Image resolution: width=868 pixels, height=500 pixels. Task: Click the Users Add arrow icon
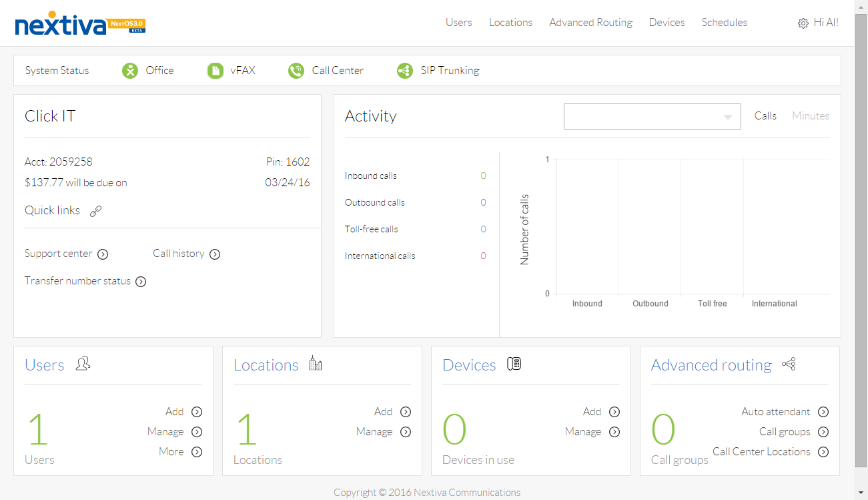pyautogui.click(x=197, y=412)
